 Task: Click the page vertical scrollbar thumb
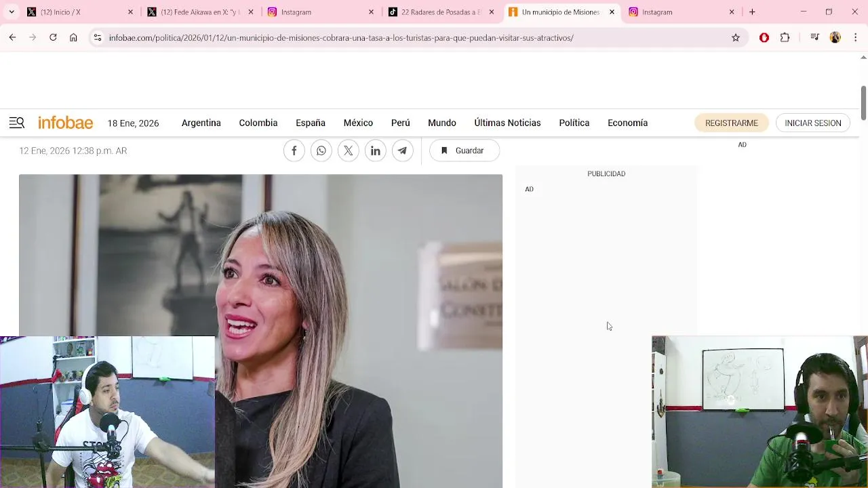pyautogui.click(x=863, y=103)
